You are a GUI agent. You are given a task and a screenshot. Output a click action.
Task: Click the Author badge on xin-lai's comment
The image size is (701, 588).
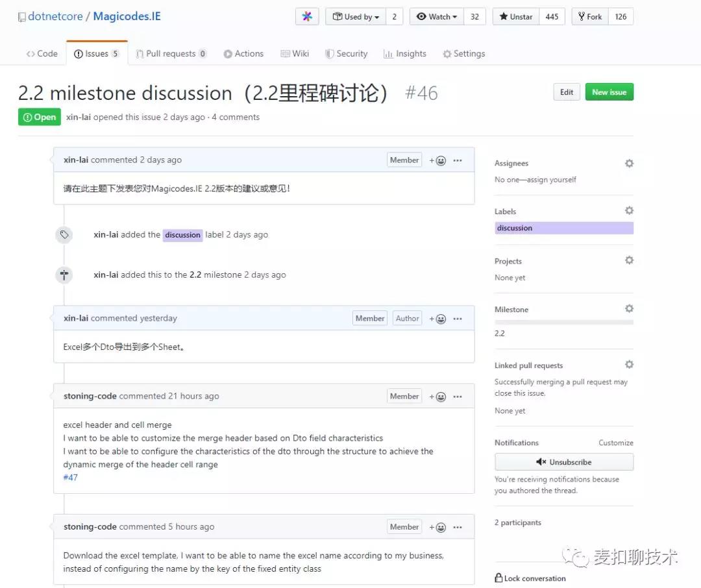pyautogui.click(x=407, y=319)
